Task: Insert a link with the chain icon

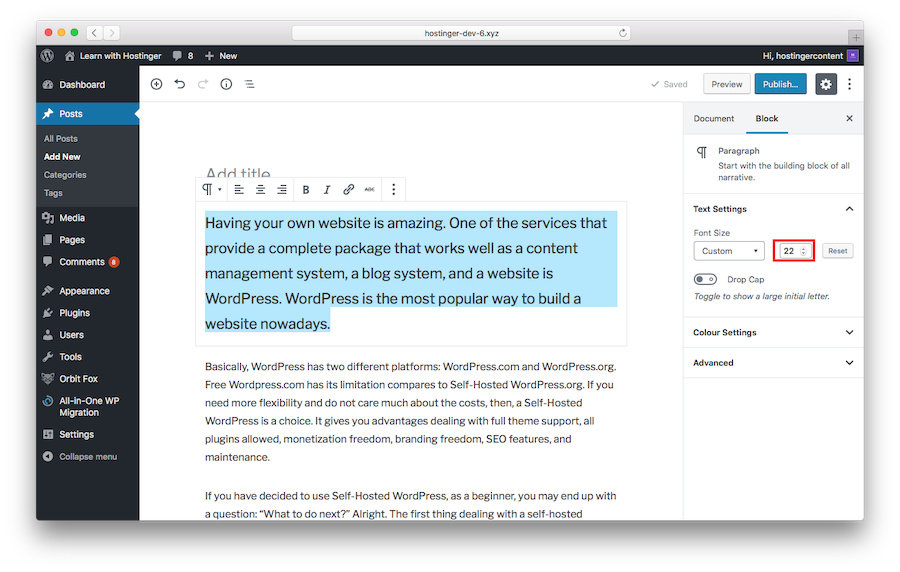Action: click(348, 189)
